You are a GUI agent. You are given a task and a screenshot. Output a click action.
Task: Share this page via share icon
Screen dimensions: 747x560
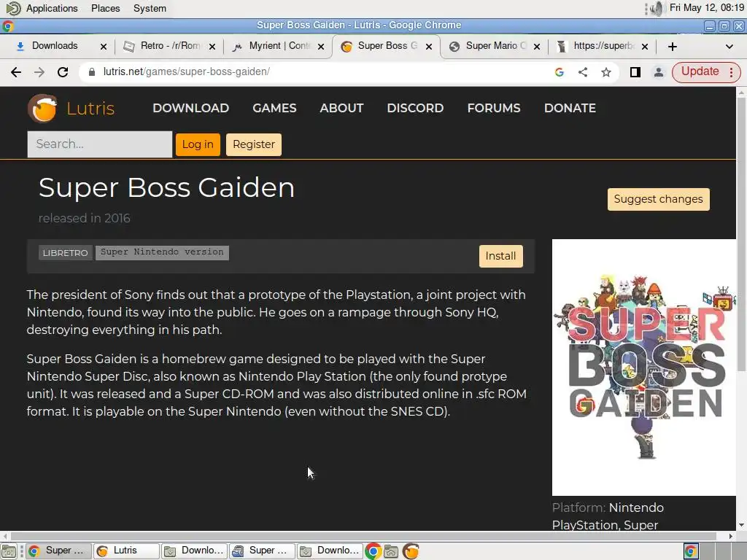[583, 72]
